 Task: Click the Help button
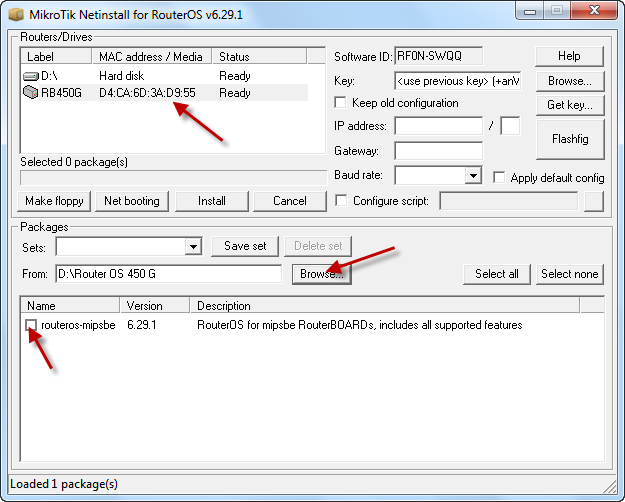coord(569,56)
